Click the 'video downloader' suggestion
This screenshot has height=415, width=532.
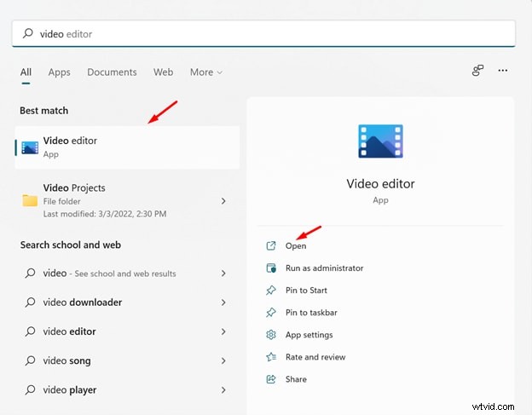(127, 303)
